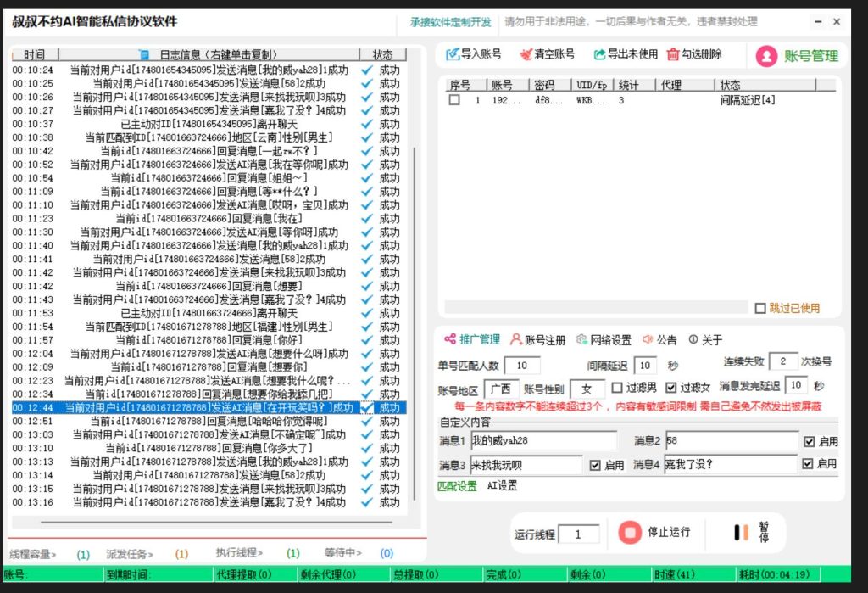868x593 pixels.
Task: Switch to the AI设置 tab
Action: 502,486
